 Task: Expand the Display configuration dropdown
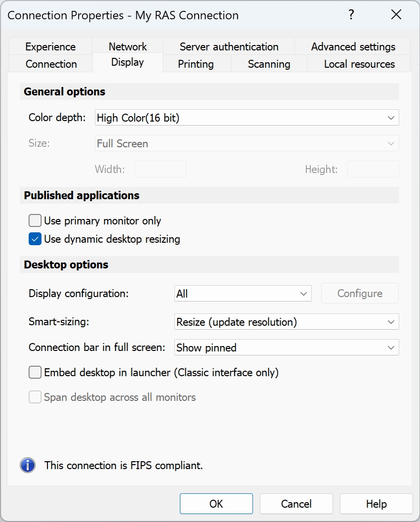point(243,294)
